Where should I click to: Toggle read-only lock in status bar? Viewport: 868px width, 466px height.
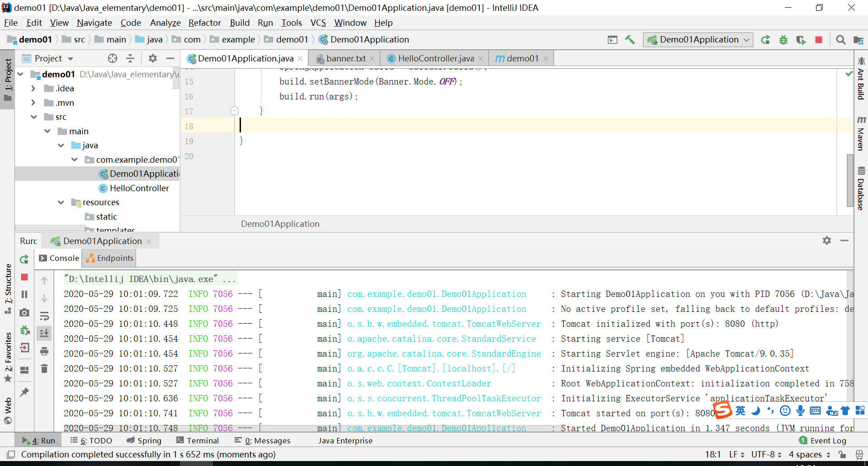click(x=842, y=454)
